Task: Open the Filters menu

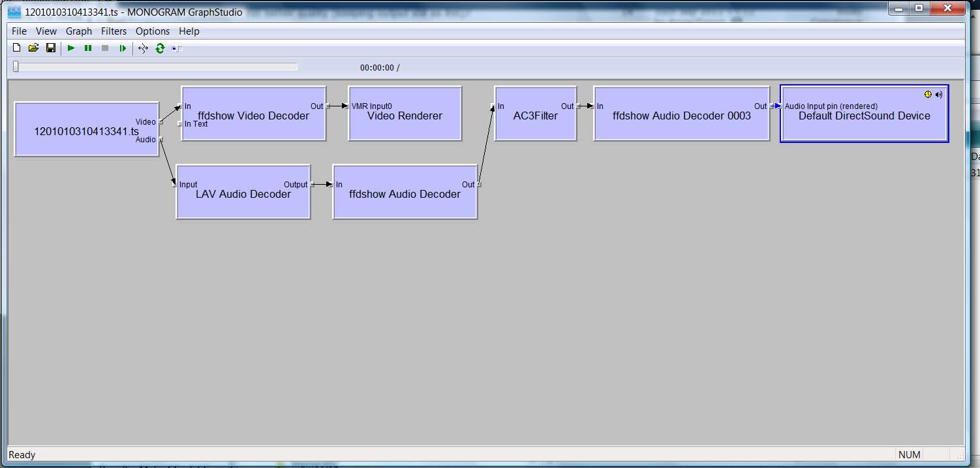Action: (114, 31)
